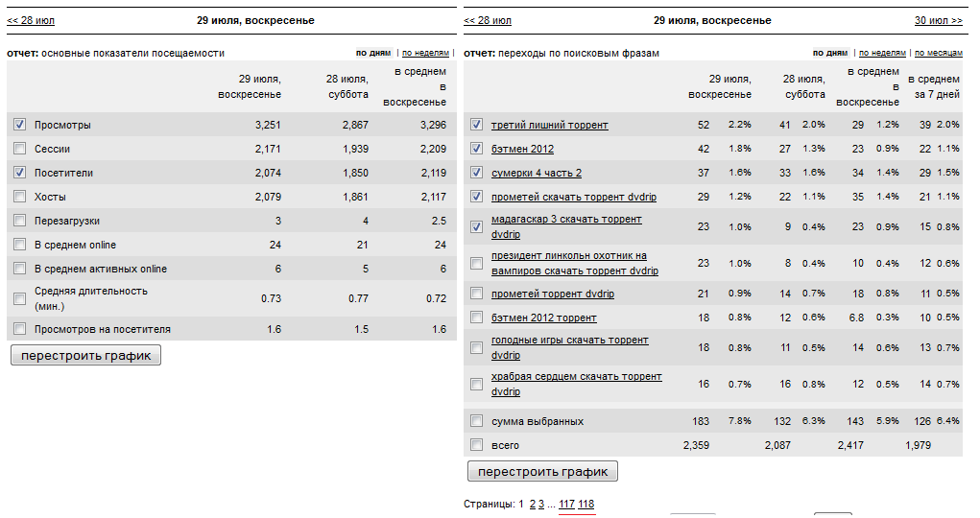Check the В среднем online row
980x518 pixels.
(x=20, y=245)
